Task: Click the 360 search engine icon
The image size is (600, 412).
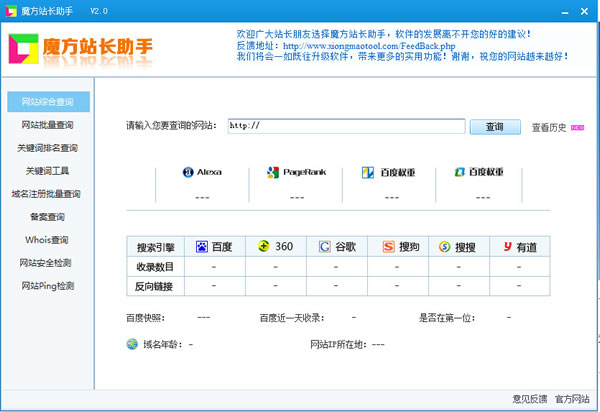Action: pos(264,246)
